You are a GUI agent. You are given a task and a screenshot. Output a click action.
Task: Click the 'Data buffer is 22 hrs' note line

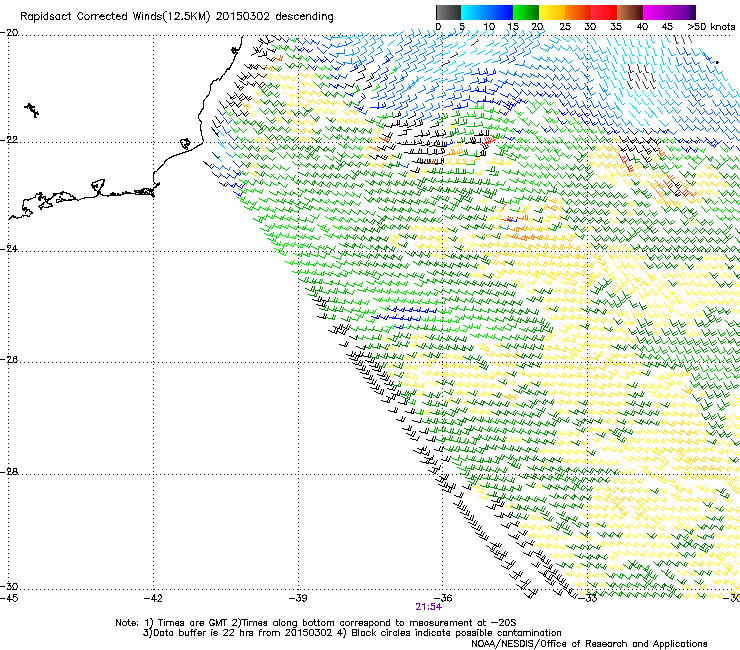(353, 633)
